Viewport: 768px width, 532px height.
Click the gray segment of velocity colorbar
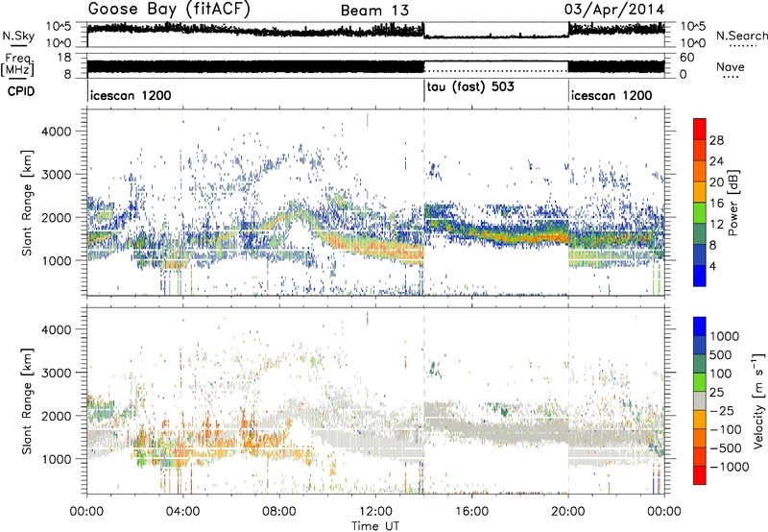pos(700,400)
